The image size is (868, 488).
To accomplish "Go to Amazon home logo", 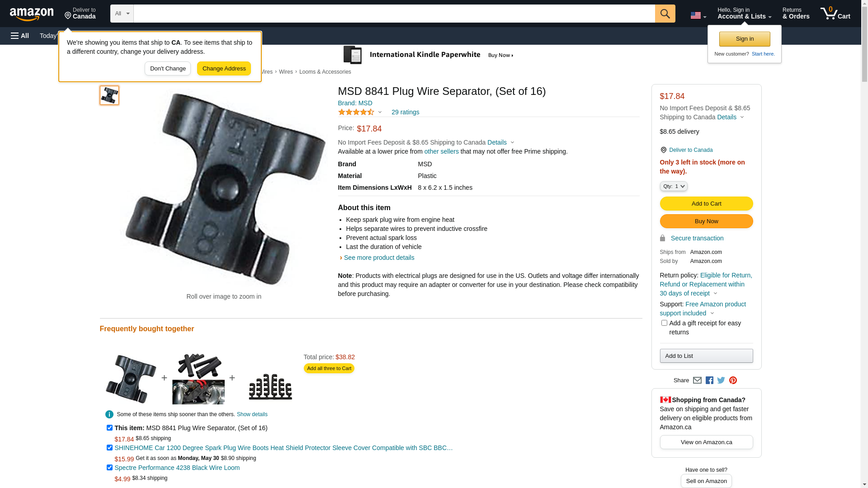I will pos(32,14).
